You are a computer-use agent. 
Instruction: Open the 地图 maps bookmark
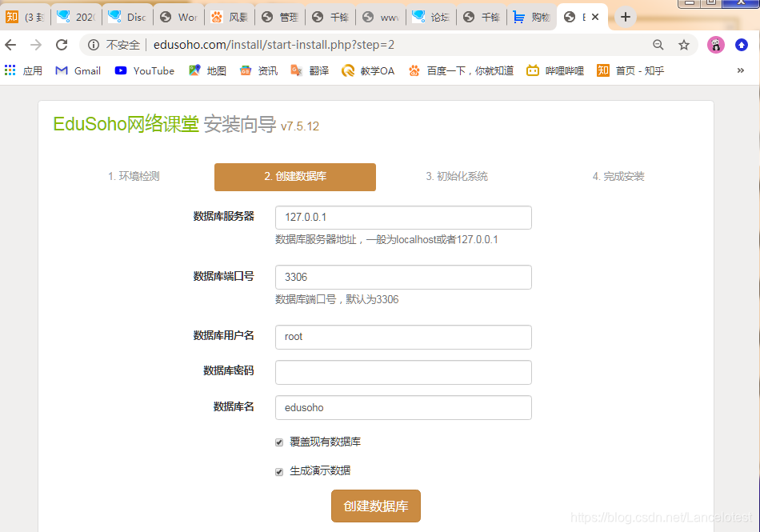(x=207, y=70)
